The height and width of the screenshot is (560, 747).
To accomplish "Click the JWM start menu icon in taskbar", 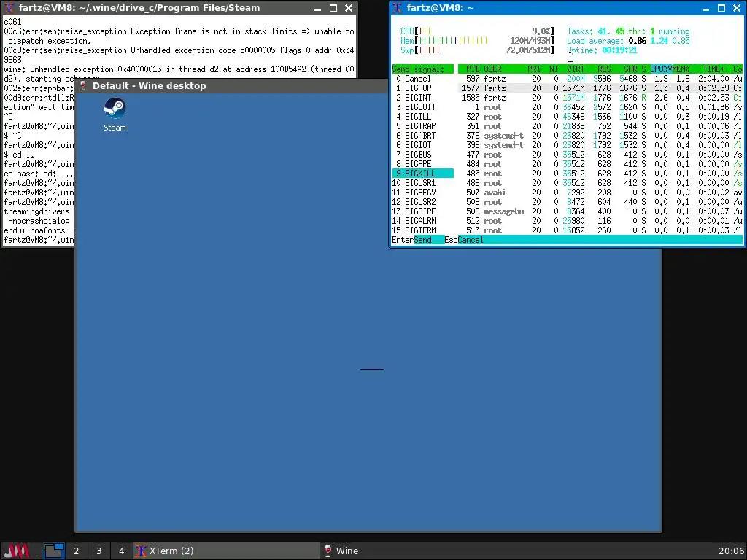I will 17,551.
